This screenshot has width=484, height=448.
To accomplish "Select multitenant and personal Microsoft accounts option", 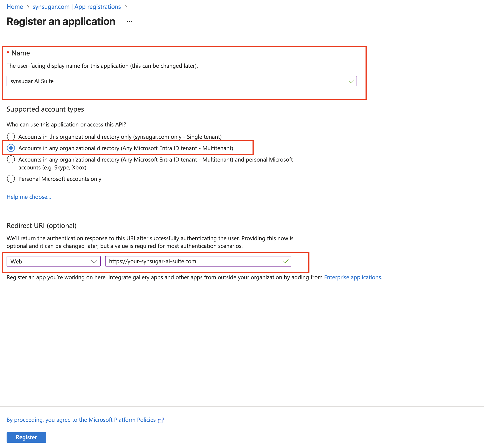I will click(11, 160).
